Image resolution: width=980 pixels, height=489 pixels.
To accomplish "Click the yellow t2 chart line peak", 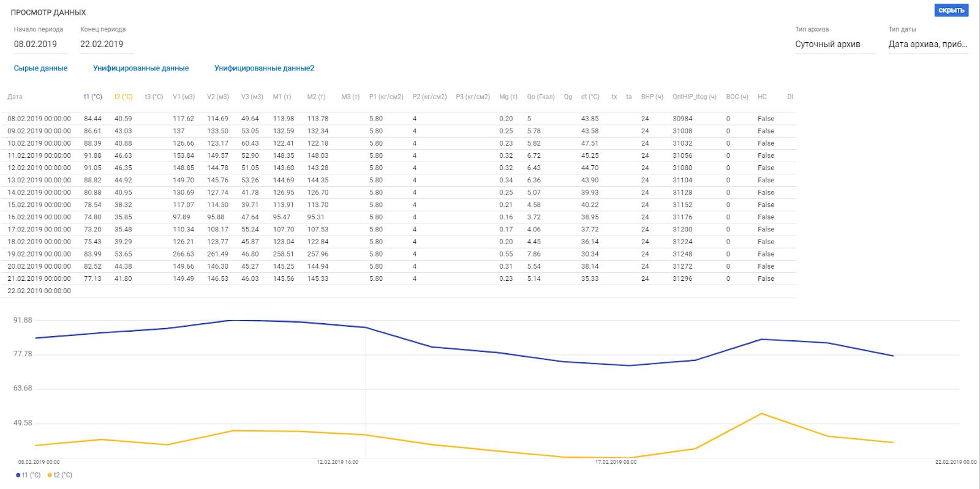I will pos(761,414).
